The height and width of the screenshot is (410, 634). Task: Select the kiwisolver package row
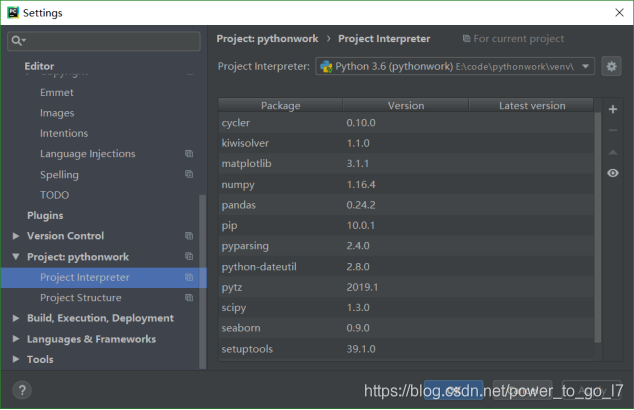406,143
